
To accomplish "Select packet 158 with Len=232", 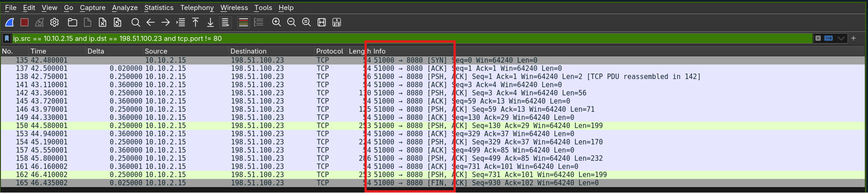I will tap(434, 158).
